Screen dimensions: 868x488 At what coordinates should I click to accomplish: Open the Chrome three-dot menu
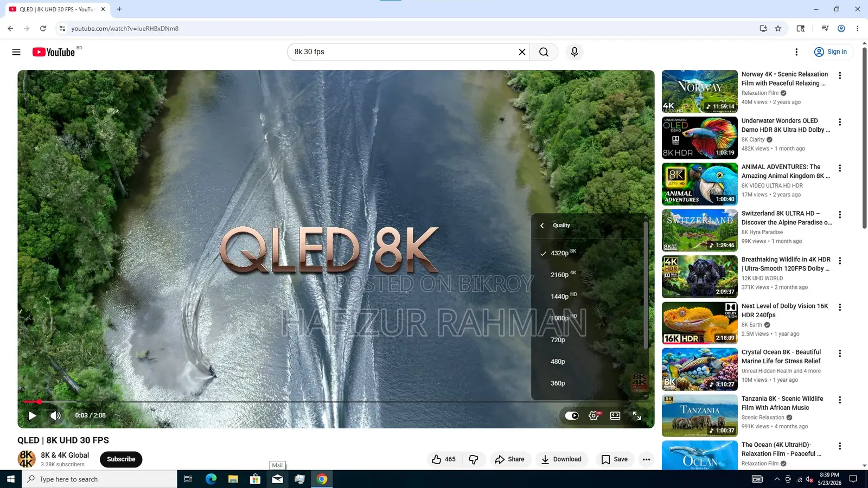pyautogui.click(x=858, y=29)
